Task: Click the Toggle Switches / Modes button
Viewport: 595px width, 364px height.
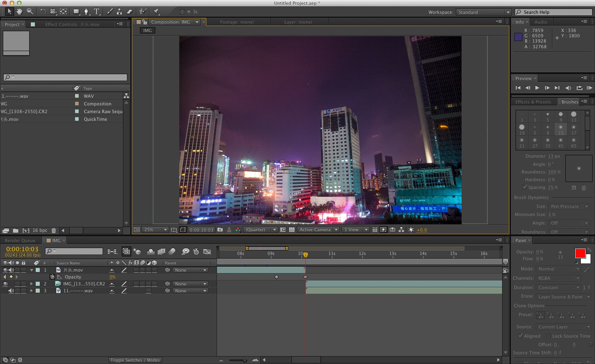Action: [135, 360]
